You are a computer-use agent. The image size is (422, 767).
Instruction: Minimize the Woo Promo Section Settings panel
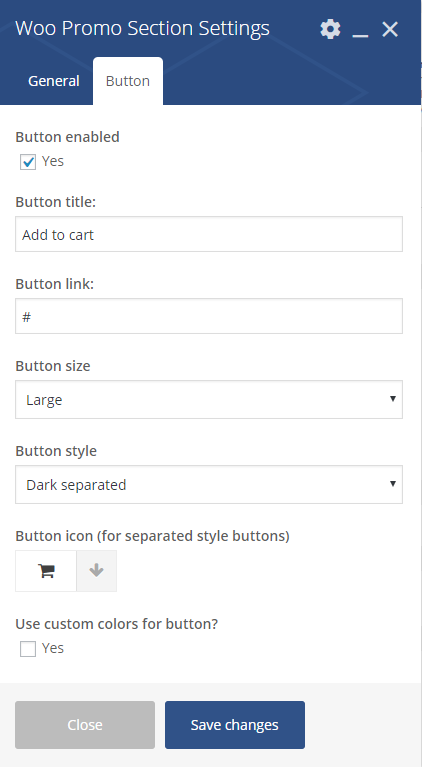pyautogui.click(x=360, y=29)
